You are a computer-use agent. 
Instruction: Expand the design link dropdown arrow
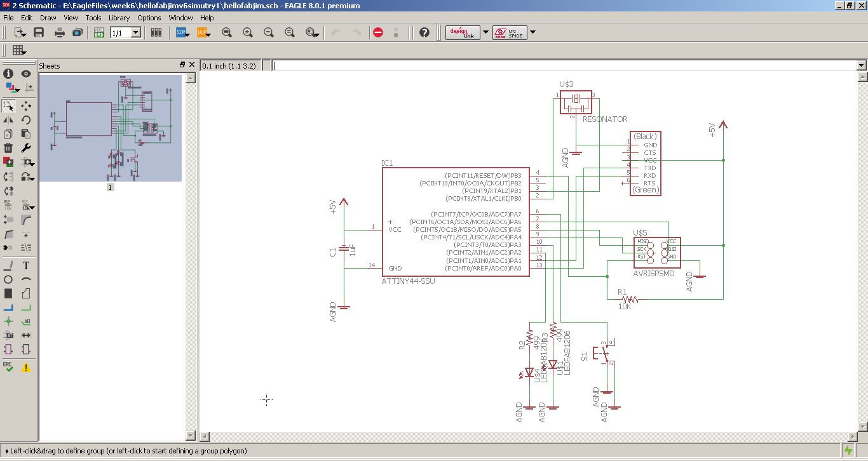point(486,32)
